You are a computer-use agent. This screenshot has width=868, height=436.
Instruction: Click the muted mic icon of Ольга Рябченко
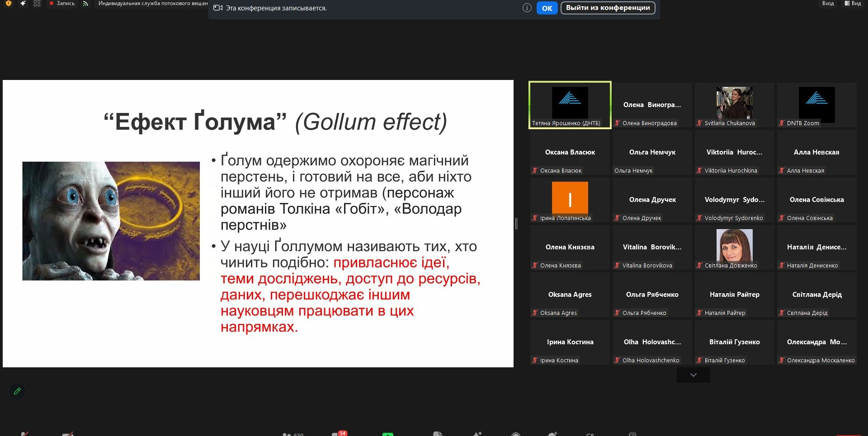[x=617, y=313]
